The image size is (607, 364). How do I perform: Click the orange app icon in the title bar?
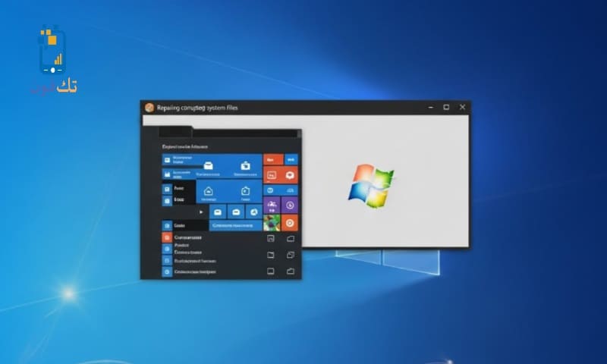tap(149, 108)
